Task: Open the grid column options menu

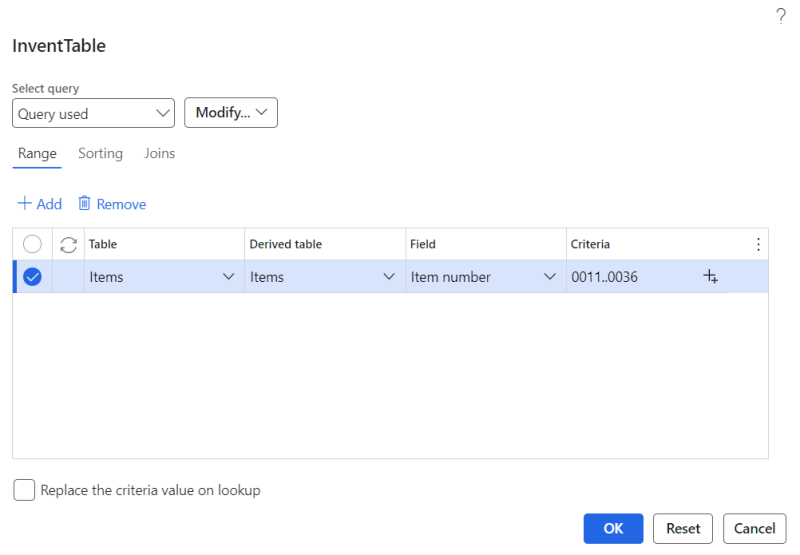Action: pos(758,245)
